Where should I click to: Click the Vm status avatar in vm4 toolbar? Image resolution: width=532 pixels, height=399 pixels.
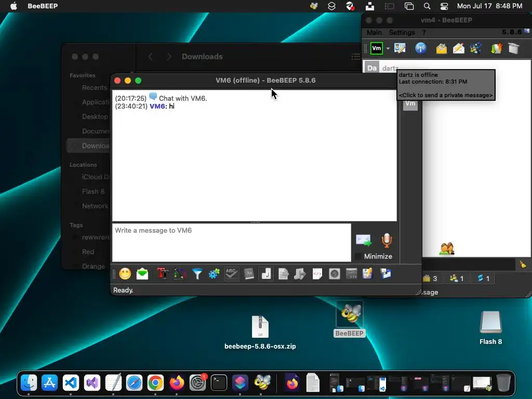(x=377, y=48)
